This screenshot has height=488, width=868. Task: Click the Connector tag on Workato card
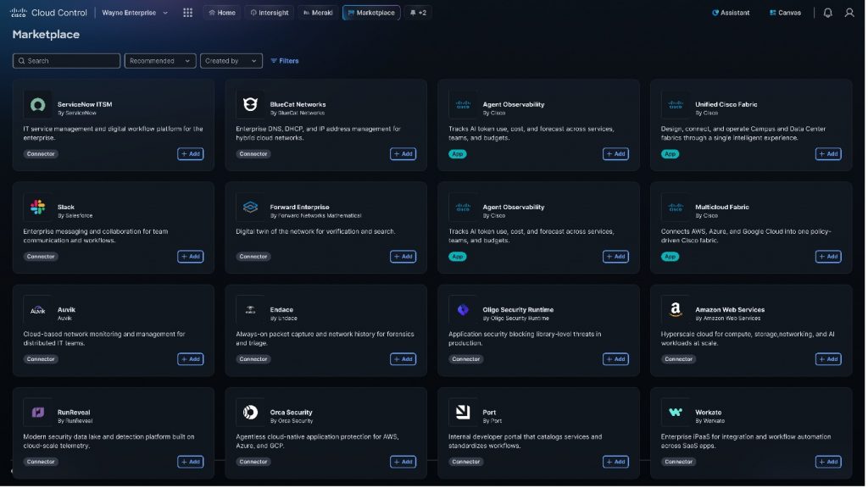[681, 463]
